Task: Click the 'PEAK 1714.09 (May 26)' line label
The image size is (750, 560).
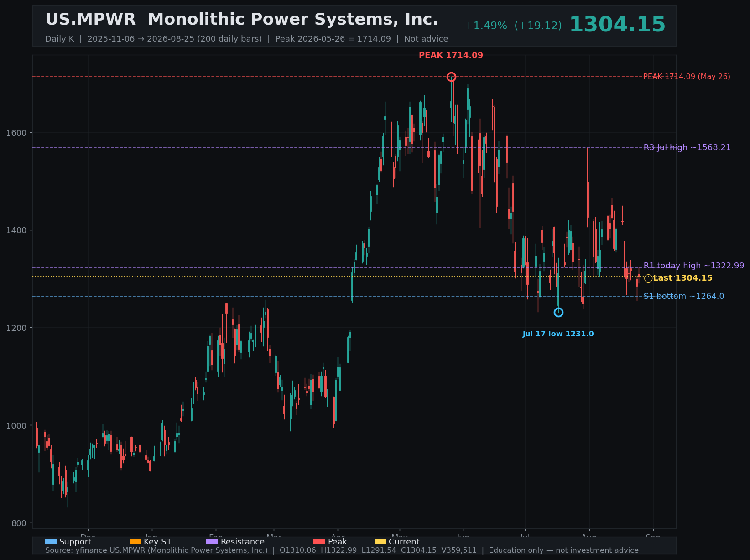Action: (687, 77)
